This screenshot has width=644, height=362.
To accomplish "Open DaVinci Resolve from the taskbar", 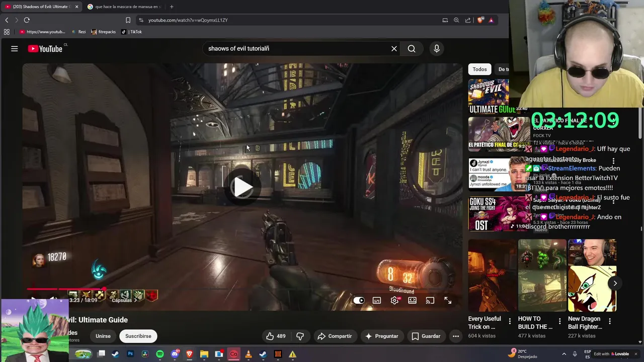I will [x=145, y=354].
